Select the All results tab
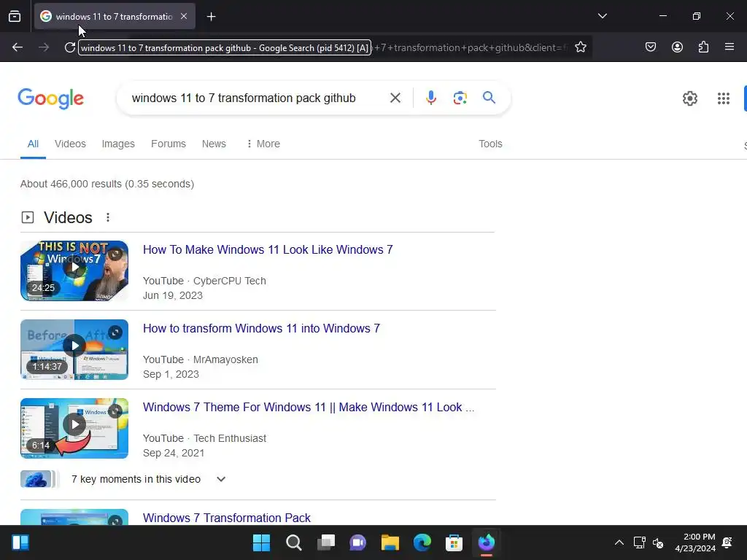This screenshot has width=747, height=560. pos(33,144)
